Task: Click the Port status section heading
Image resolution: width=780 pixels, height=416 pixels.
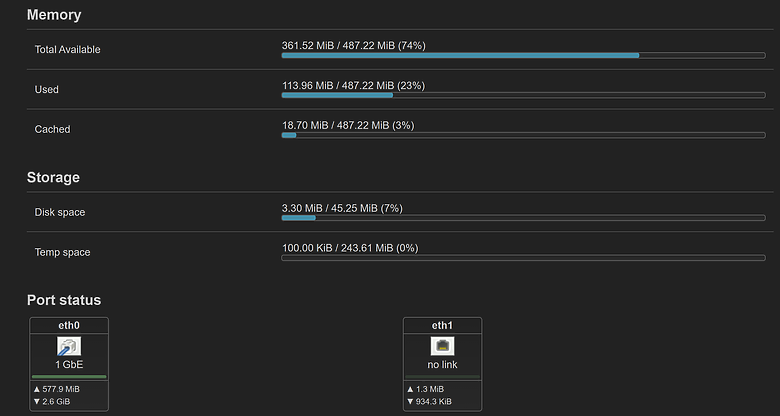Action: 64,300
